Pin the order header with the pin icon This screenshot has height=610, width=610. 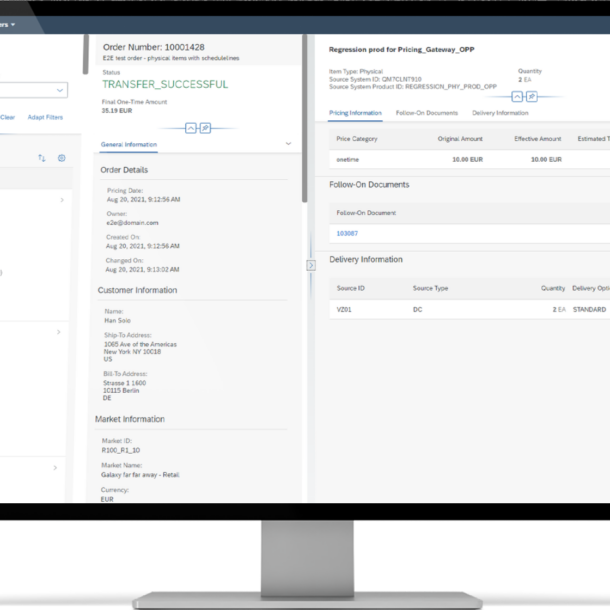(x=205, y=128)
